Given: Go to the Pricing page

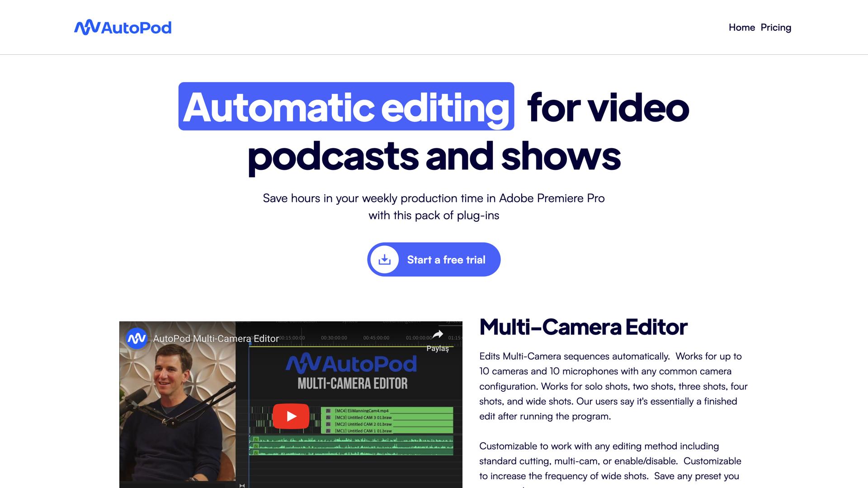Looking at the screenshot, I should click(x=776, y=28).
